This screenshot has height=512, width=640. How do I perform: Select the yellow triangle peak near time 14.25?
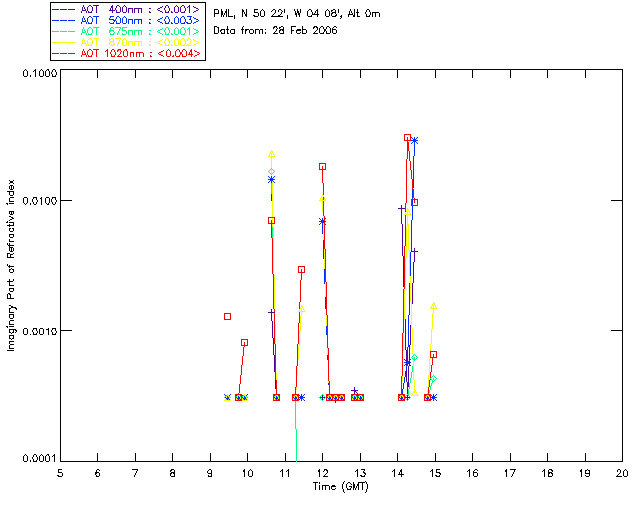coord(407,212)
